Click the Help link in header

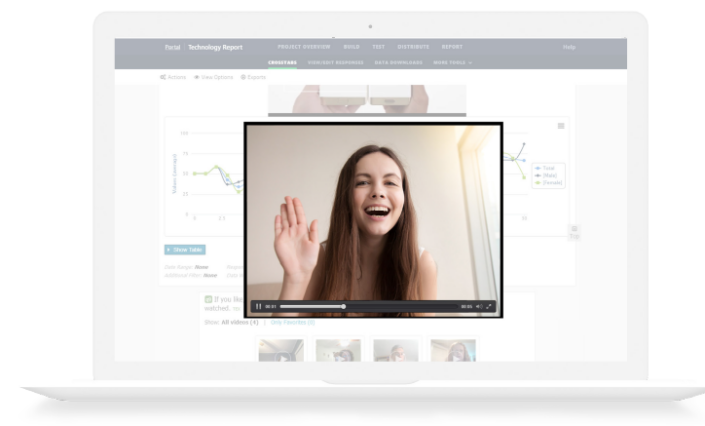569,47
